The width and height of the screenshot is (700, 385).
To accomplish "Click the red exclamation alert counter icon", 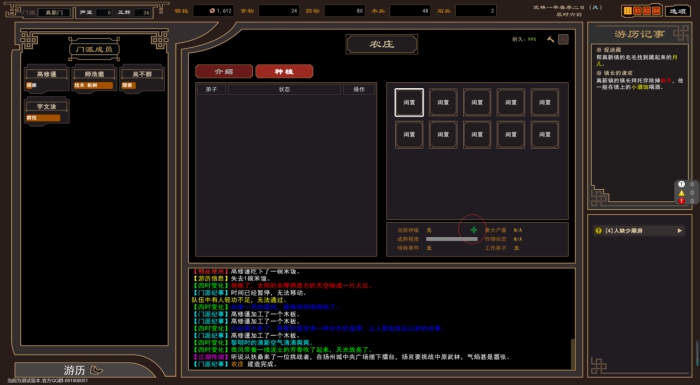I will (681, 201).
